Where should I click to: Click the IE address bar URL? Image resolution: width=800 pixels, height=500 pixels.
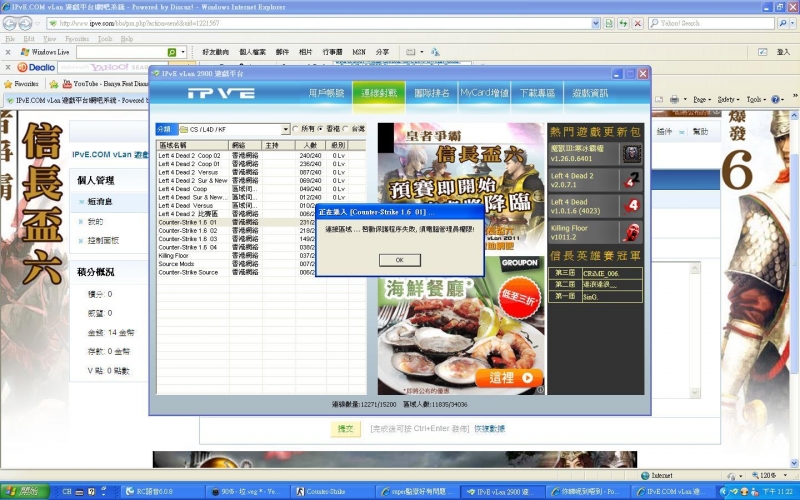tap(139, 23)
